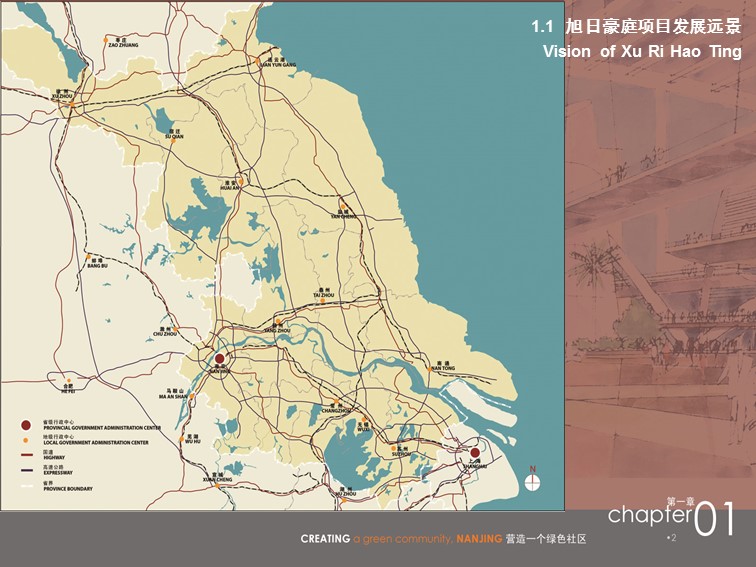Click the north compass symbol
Screen dimensions: 756x567
[x=533, y=482]
